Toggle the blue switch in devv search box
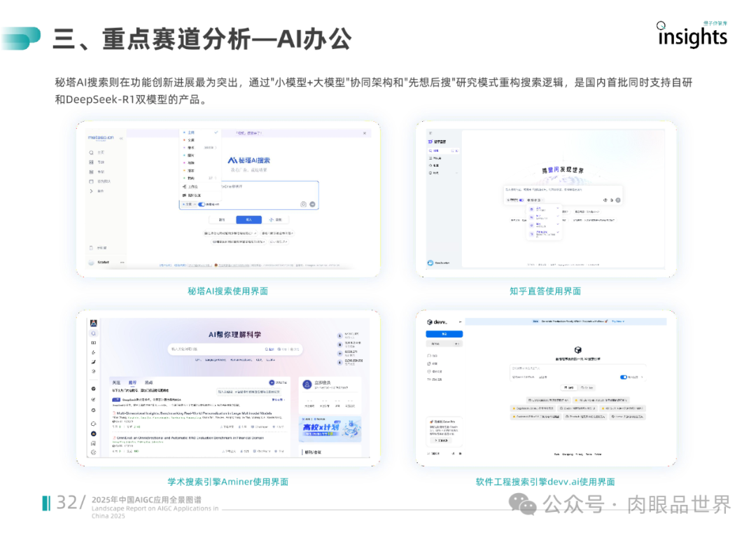 624,377
